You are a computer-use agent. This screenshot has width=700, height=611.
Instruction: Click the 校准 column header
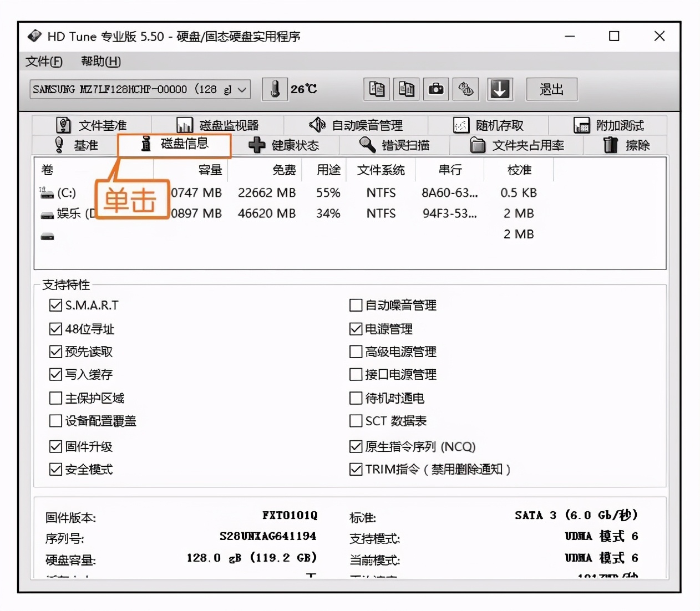(x=519, y=170)
